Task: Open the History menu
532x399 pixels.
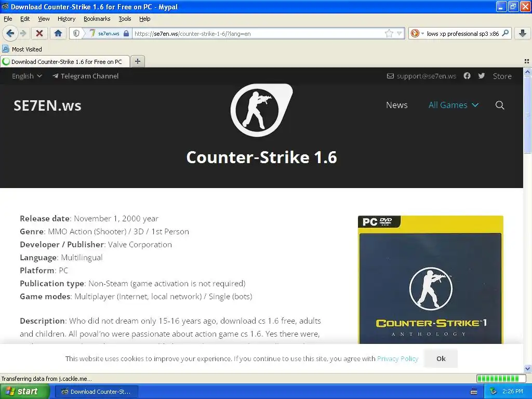Action: [66, 19]
